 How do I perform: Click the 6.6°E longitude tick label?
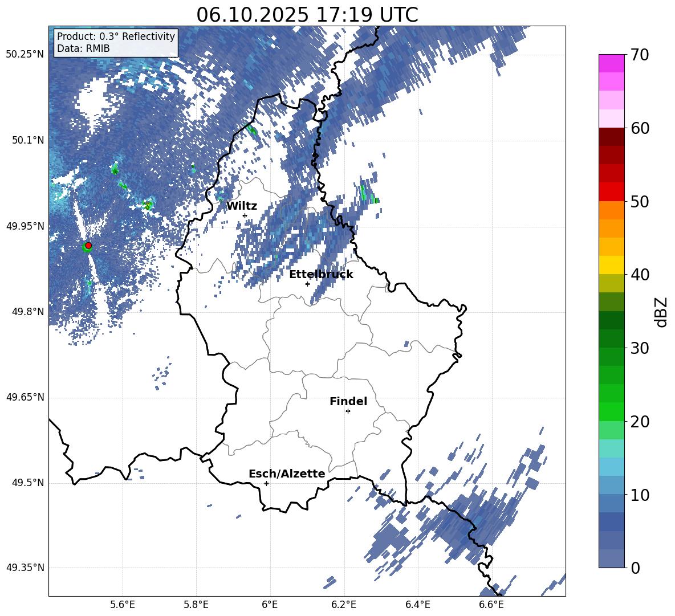click(491, 605)
